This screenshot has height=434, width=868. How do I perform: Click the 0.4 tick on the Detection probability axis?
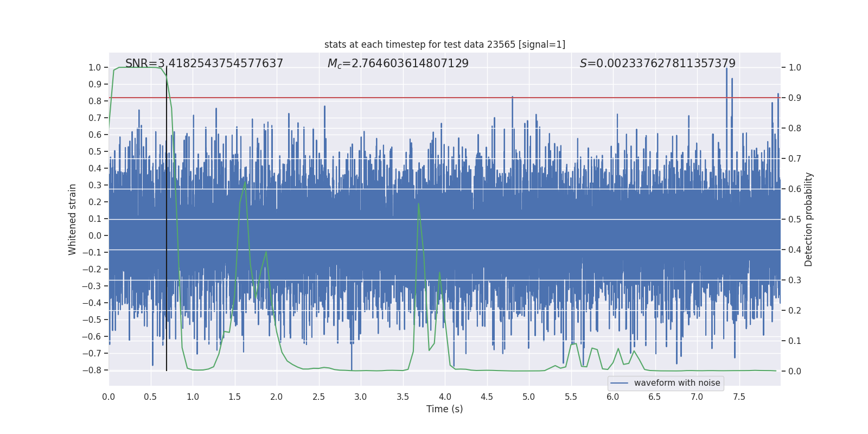pos(795,250)
